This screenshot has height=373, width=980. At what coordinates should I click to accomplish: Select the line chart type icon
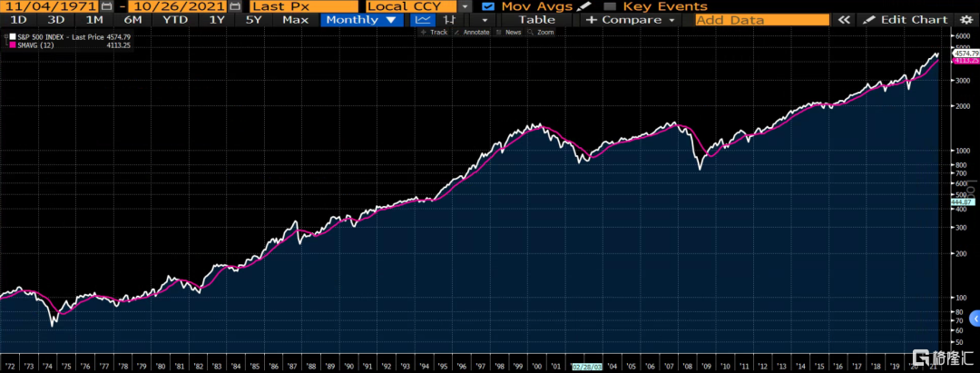click(x=422, y=19)
